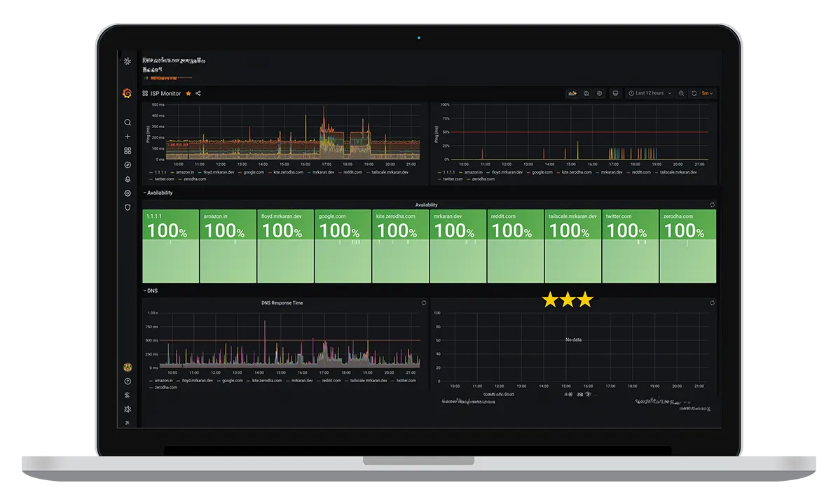Collapse the Availability row

point(158,192)
